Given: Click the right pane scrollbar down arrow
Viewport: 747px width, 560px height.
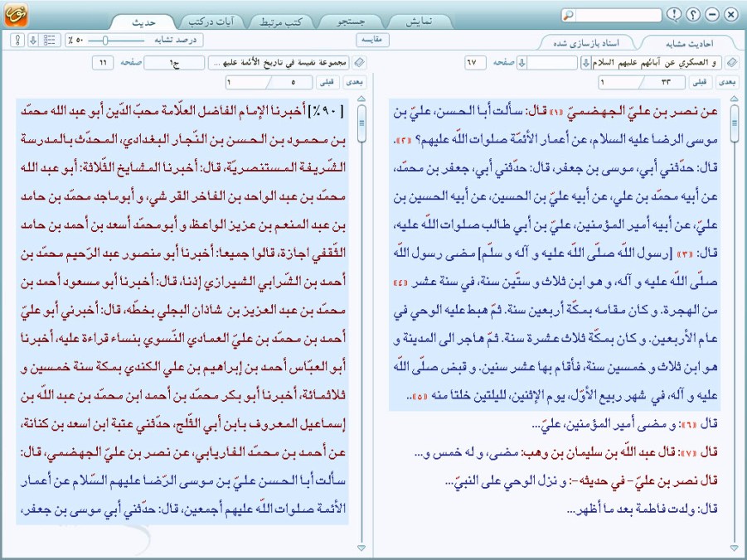Looking at the screenshot, I should (734, 548).
